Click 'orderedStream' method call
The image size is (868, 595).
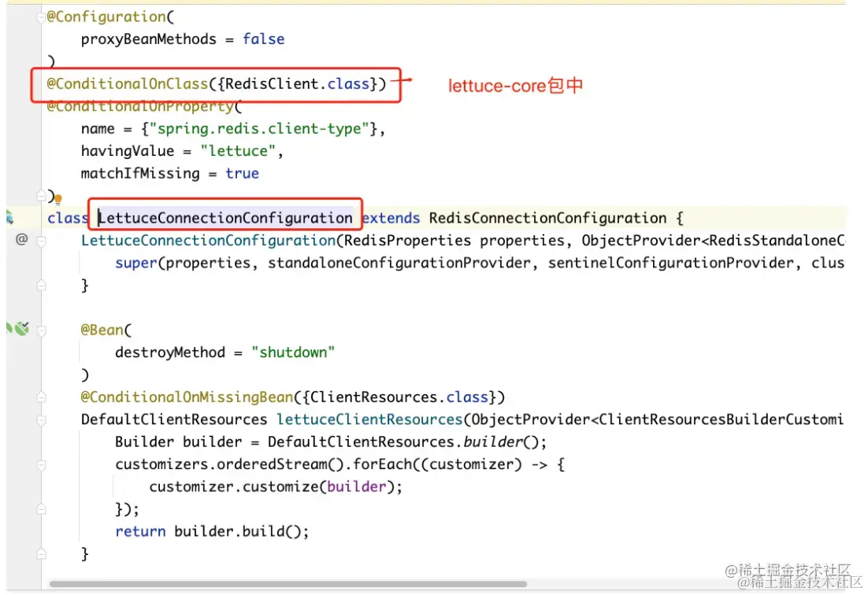point(272,464)
